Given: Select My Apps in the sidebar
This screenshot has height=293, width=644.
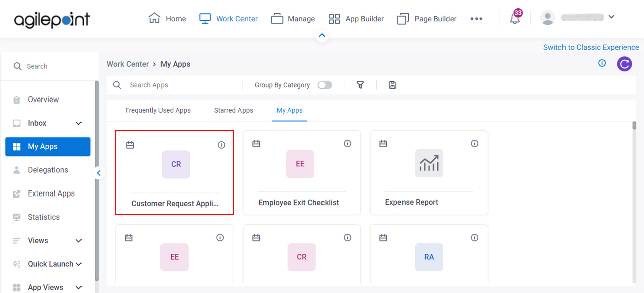Looking at the screenshot, I should coord(47,147).
